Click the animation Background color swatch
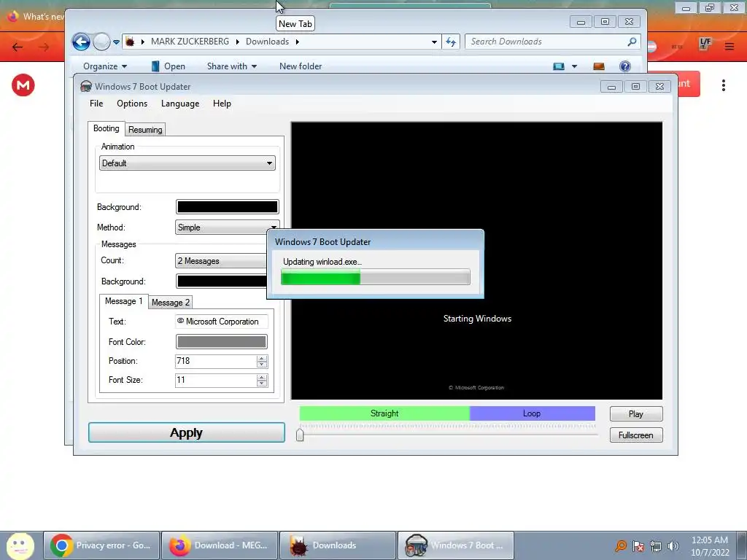Screen dimensions: 747x560 point(228,206)
